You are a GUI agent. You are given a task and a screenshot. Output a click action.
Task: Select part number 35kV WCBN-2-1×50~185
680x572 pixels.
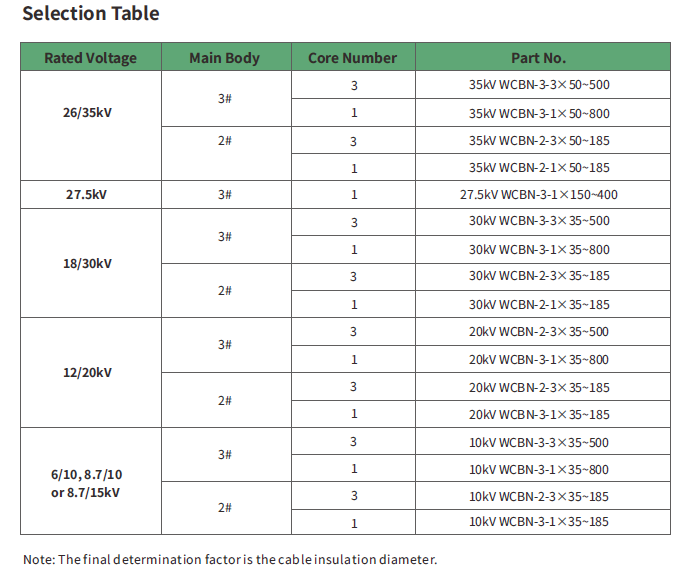point(538,168)
